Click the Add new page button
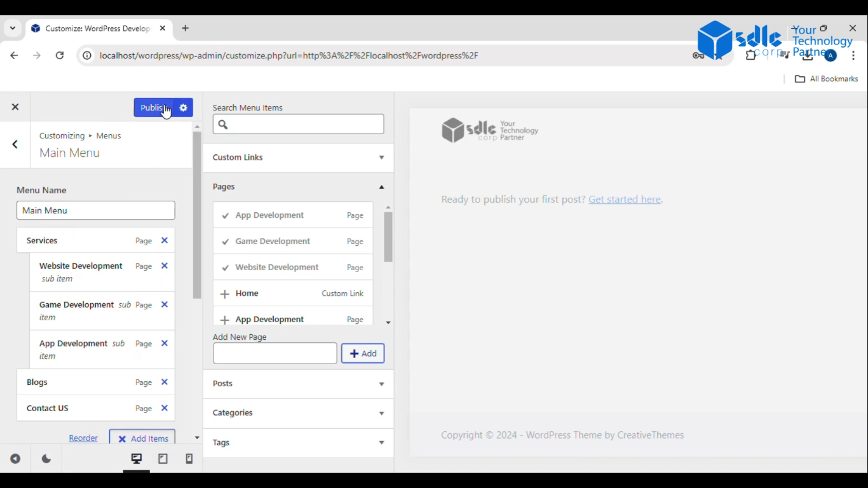This screenshot has width=868, height=488. click(363, 353)
